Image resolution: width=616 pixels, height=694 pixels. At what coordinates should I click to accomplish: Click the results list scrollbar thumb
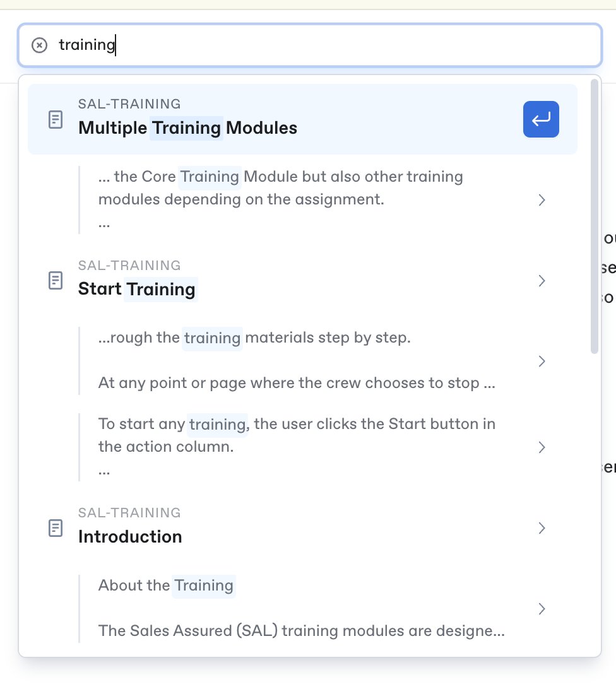595,217
